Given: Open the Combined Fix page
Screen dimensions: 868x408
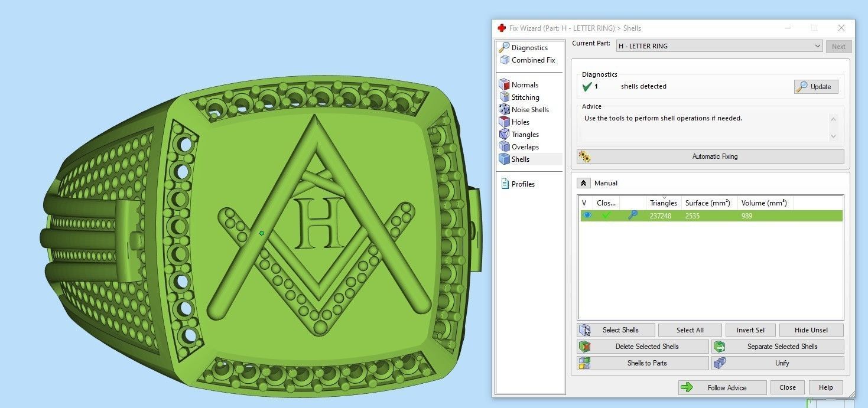Looking at the screenshot, I should coord(527,60).
